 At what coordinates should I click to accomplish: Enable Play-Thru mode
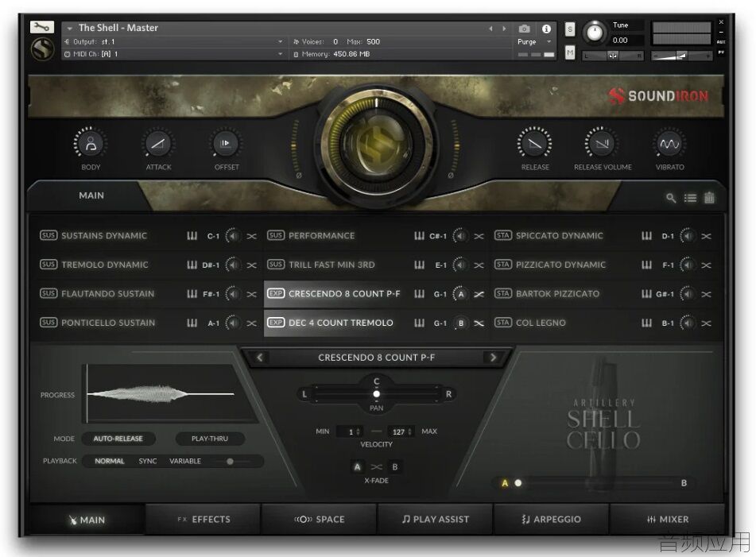(x=210, y=439)
